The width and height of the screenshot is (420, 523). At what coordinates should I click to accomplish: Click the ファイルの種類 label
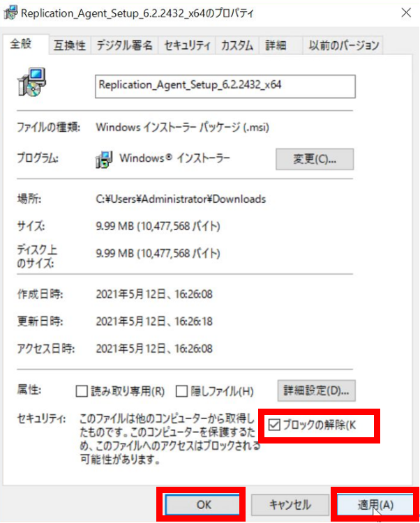tap(48, 128)
